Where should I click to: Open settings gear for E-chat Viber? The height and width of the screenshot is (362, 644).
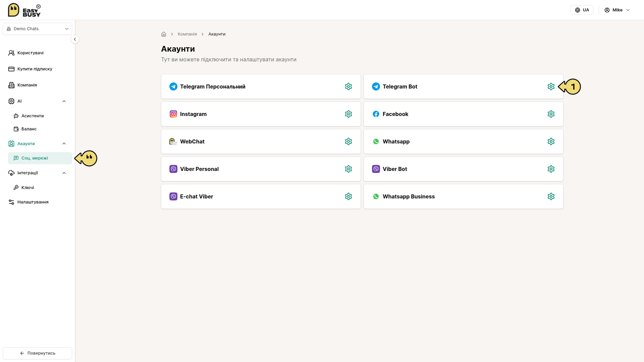[x=348, y=196]
